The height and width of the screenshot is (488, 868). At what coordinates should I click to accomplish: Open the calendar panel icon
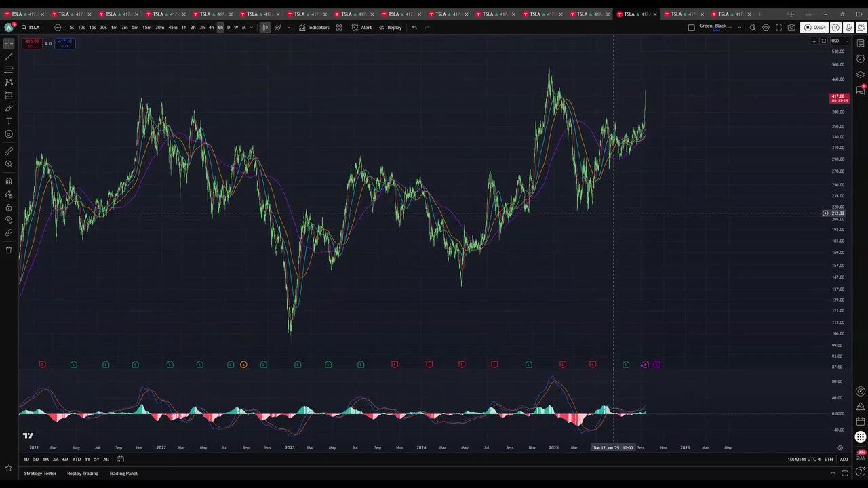(861, 422)
